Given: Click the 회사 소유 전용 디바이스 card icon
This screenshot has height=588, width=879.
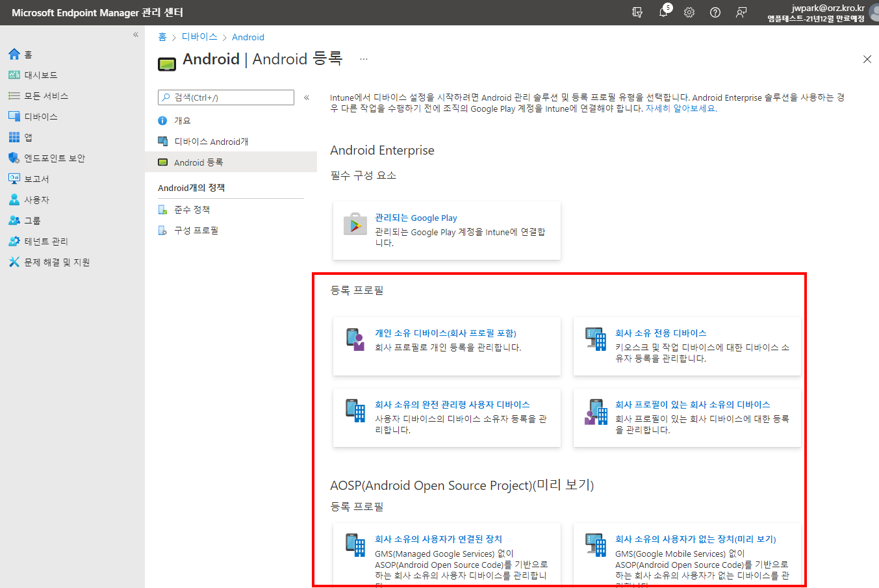Looking at the screenshot, I should tap(596, 339).
